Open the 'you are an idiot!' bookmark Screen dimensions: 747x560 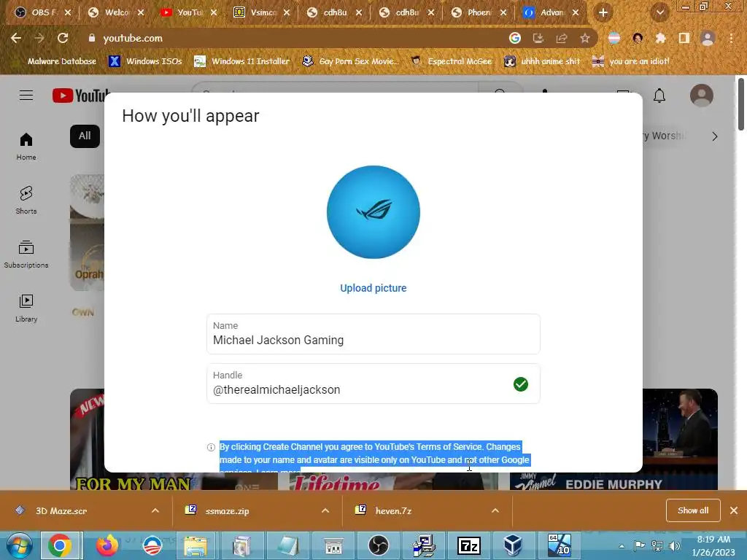click(x=631, y=61)
